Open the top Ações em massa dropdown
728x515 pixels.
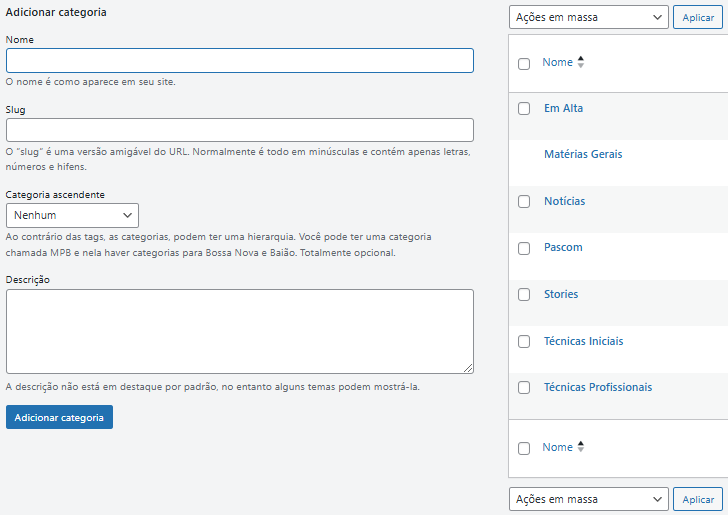pos(588,17)
